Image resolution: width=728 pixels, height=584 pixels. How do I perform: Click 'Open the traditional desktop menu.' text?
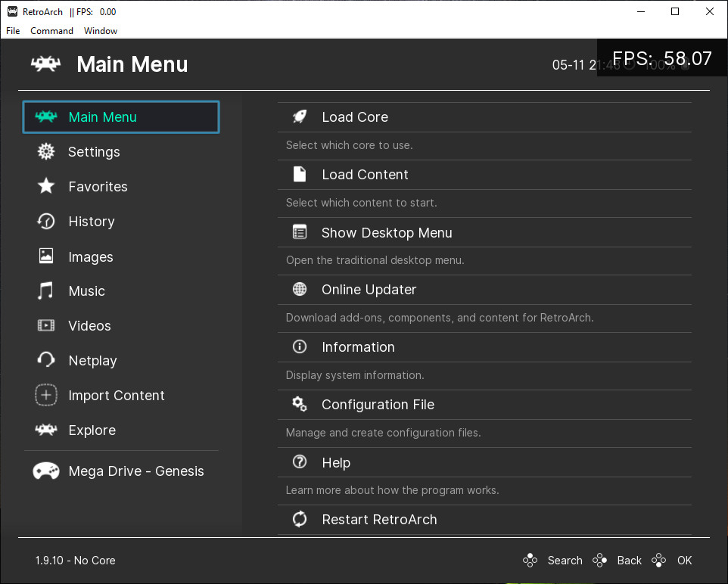375,260
